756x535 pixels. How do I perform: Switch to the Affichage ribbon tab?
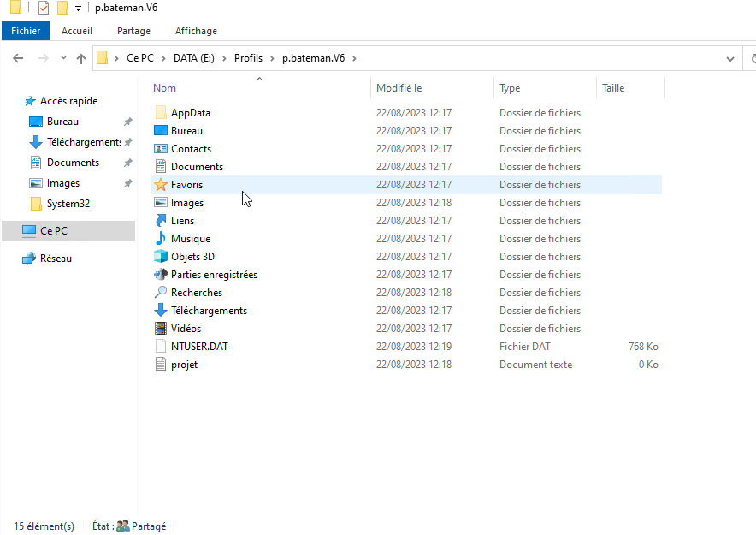[x=196, y=31]
